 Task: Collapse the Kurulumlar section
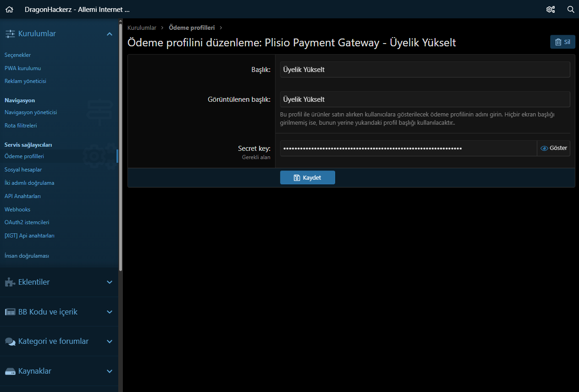(109, 34)
